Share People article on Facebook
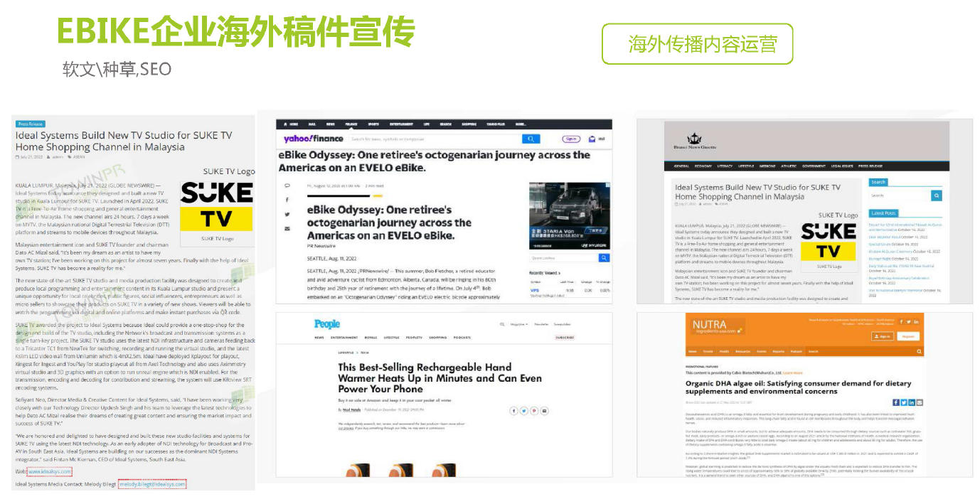 (514, 411)
